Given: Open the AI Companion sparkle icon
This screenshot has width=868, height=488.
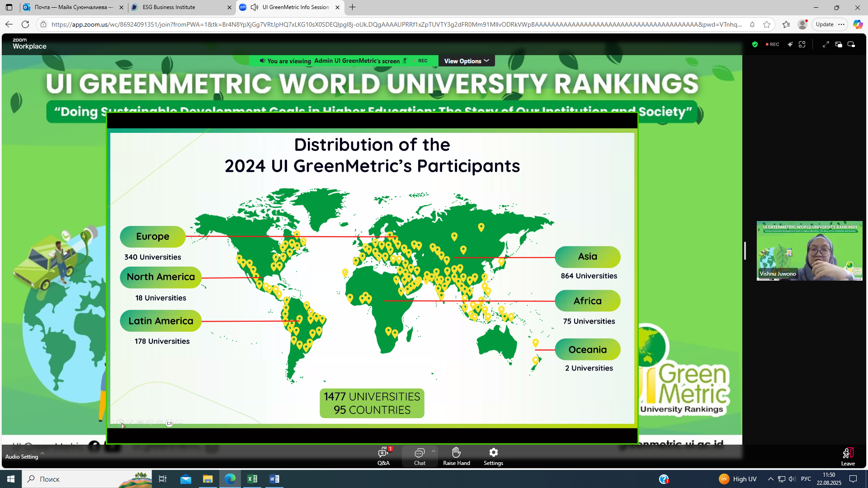Looking at the screenshot, I should (790, 44).
